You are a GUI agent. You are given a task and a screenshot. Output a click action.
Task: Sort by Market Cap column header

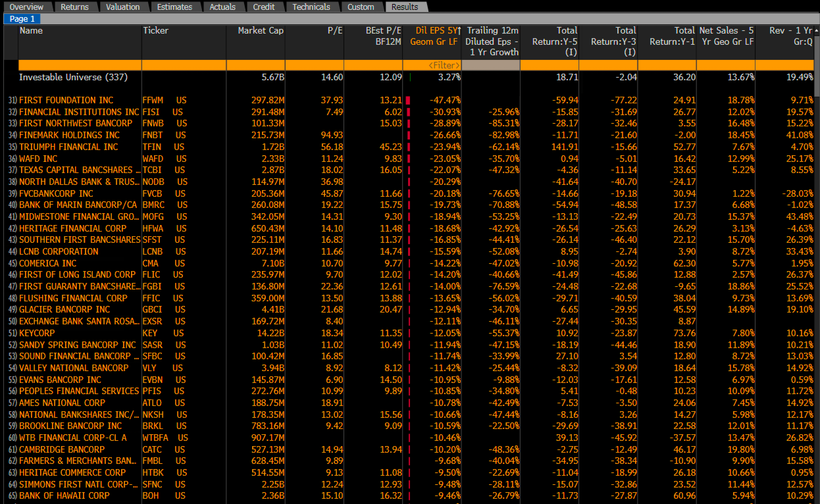click(256, 42)
